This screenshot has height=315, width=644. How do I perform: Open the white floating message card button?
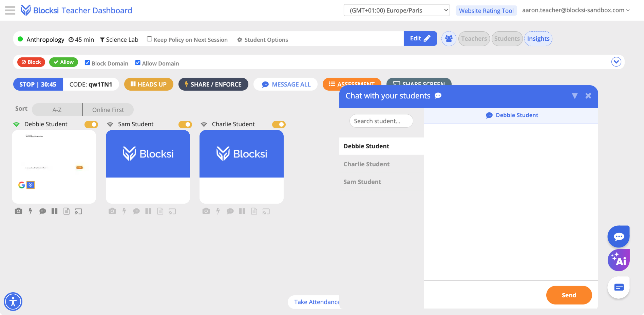(x=619, y=288)
